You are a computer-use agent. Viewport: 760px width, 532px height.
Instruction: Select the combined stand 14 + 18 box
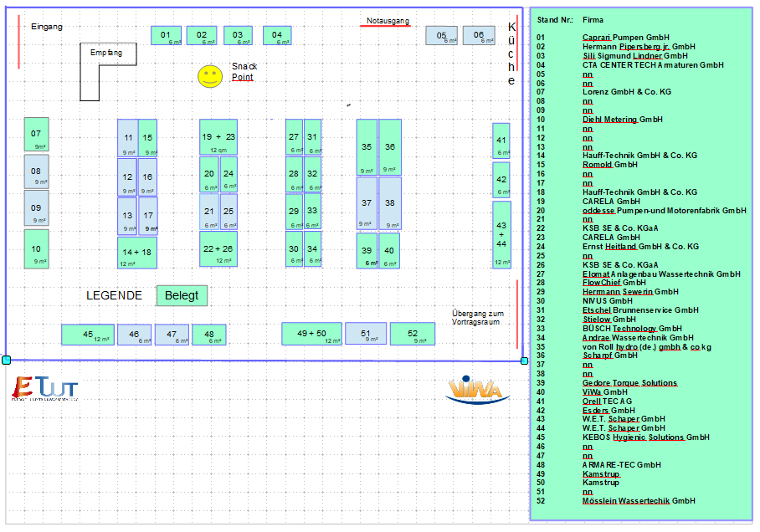(x=137, y=253)
